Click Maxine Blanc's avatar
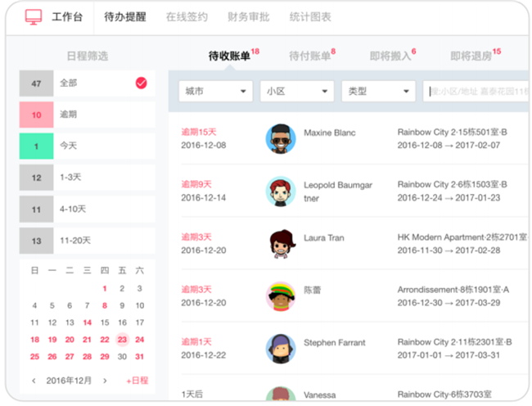This screenshot has width=532, height=406. point(281,139)
